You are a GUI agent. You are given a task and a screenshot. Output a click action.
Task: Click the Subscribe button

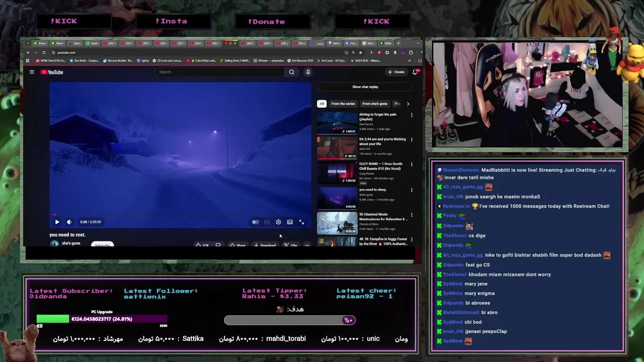(x=102, y=245)
